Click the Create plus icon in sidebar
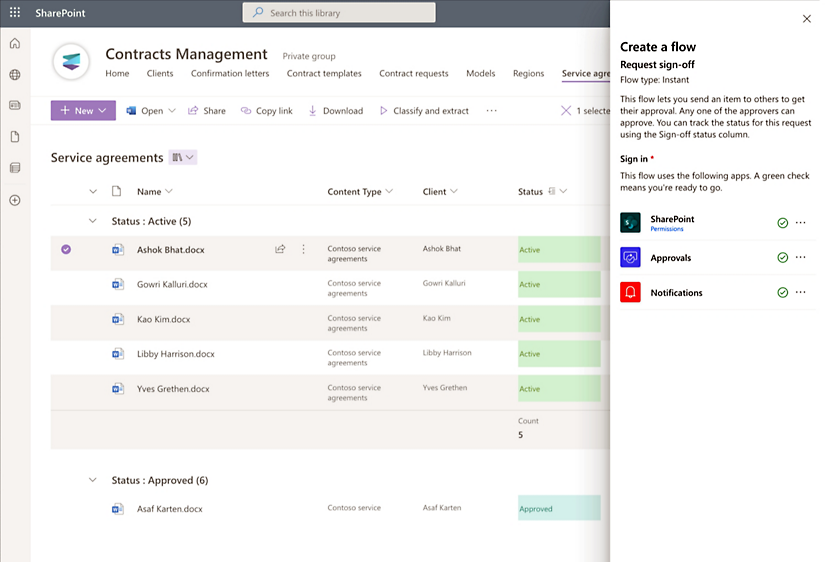This screenshot has width=826, height=562. click(15, 200)
